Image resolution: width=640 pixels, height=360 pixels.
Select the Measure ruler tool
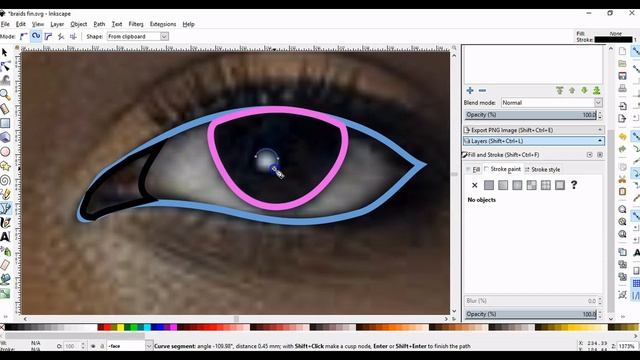coord(5,109)
